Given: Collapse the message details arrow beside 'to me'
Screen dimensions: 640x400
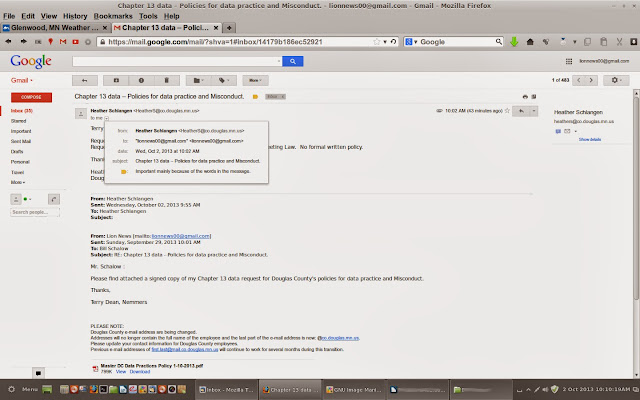Looking at the screenshot, I should pyautogui.click(x=107, y=118).
